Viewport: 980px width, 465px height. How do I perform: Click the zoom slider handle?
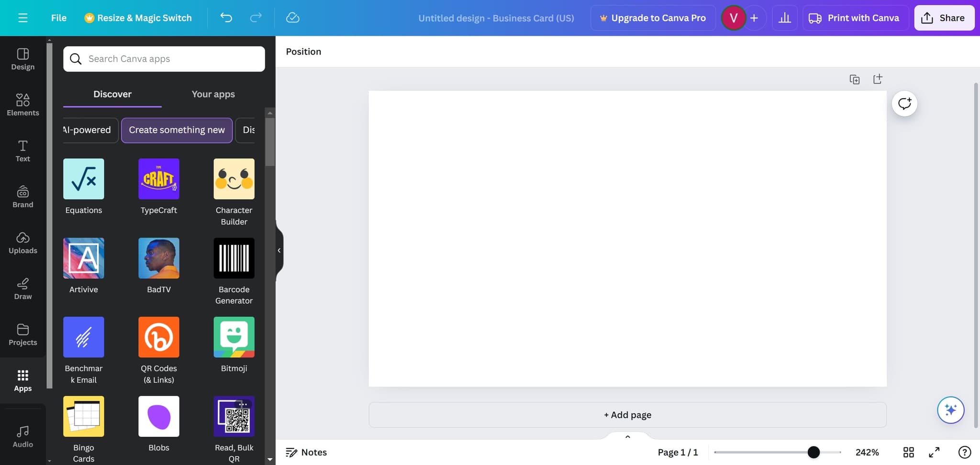tap(813, 452)
